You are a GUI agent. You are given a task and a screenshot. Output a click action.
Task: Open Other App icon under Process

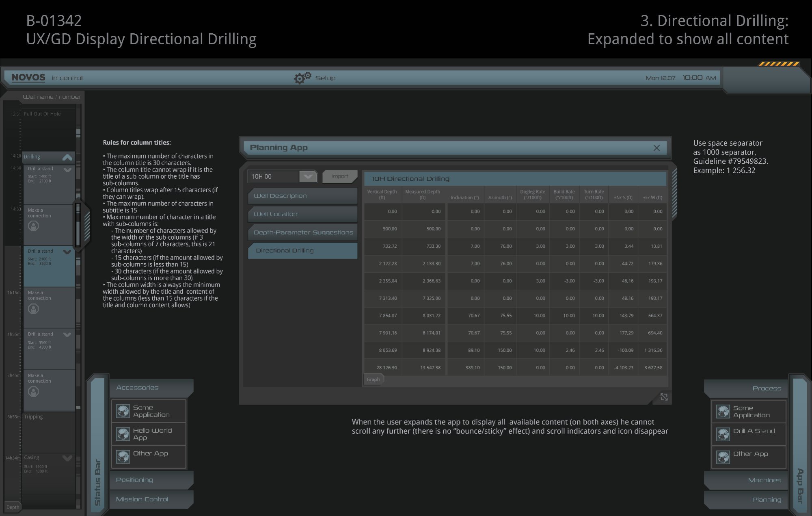click(723, 457)
